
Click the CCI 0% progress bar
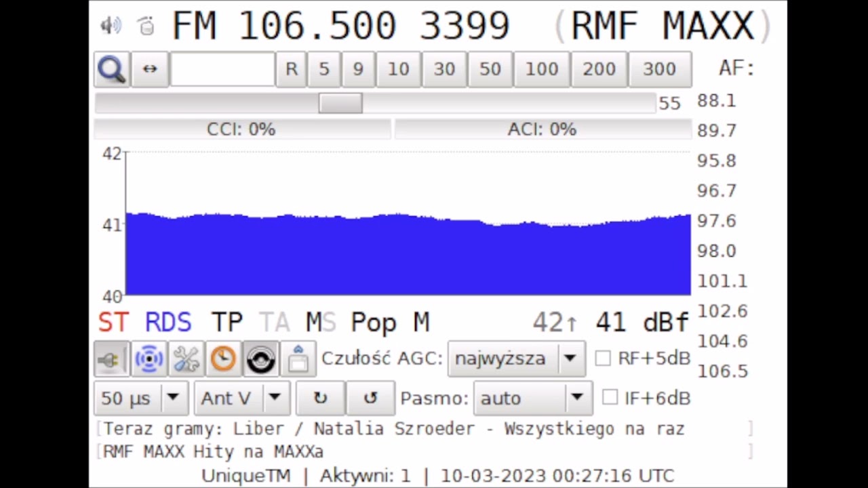click(242, 129)
